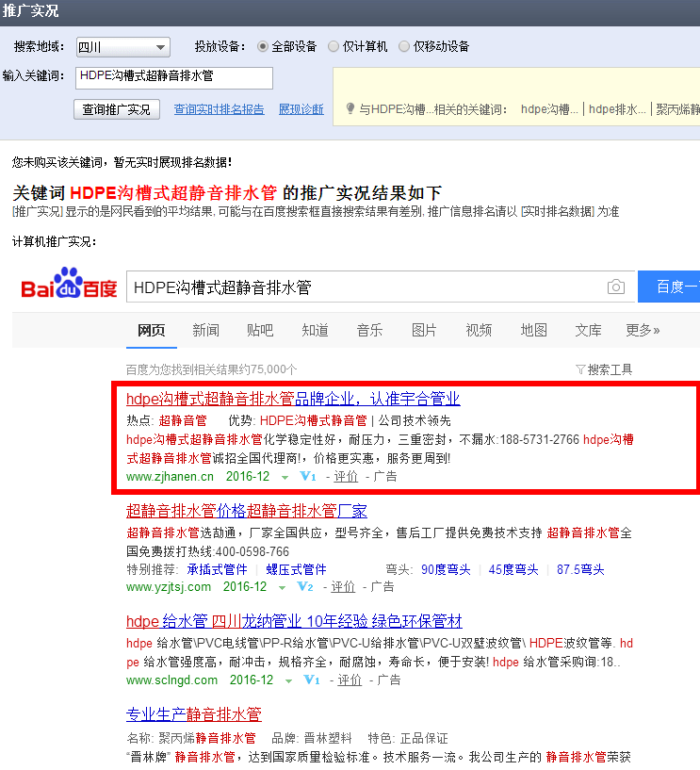Click the Baidu search box
This screenshot has height=770, width=700.
381,287
